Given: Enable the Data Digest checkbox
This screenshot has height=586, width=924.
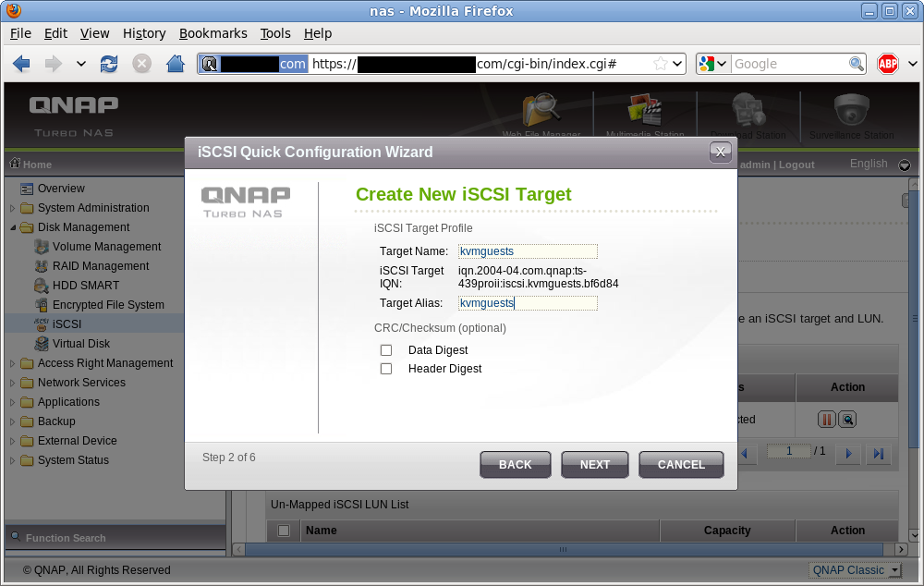Looking at the screenshot, I should (x=385, y=349).
